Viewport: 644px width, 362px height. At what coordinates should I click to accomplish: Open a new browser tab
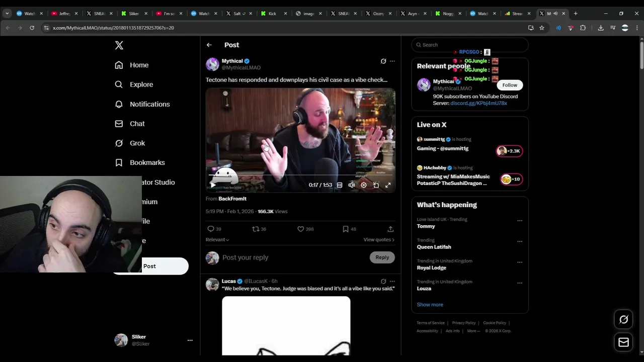576,14
